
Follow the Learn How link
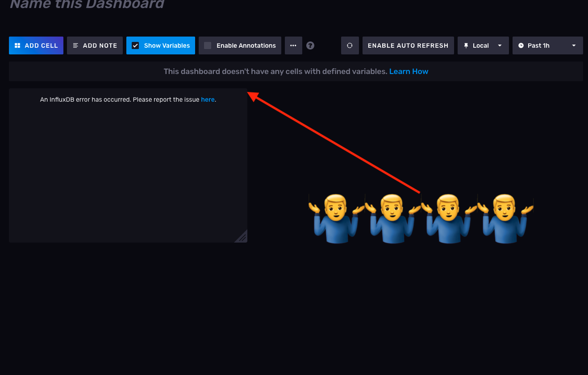click(409, 71)
